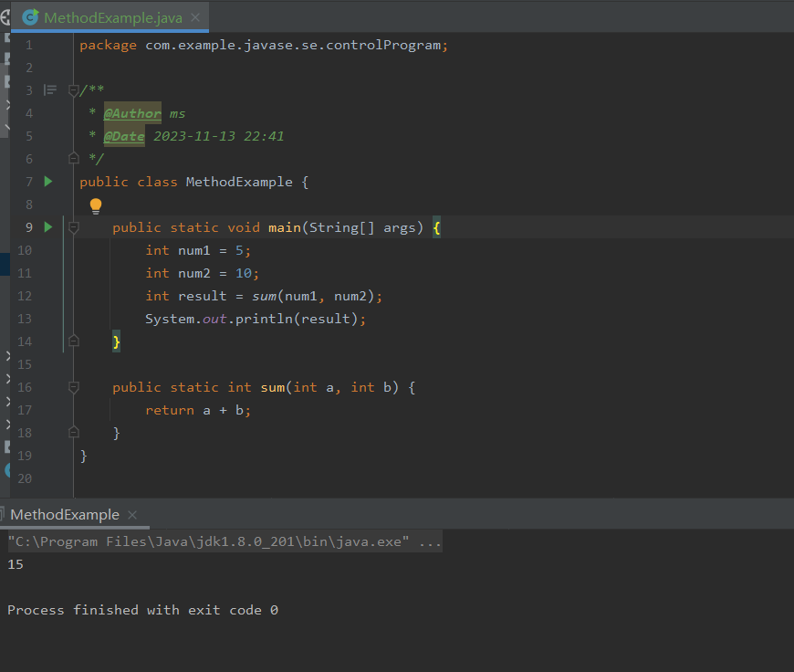The height and width of the screenshot is (672, 794).
Task: Collapse the Javadoc comment at line 3
Action: click(73, 90)
